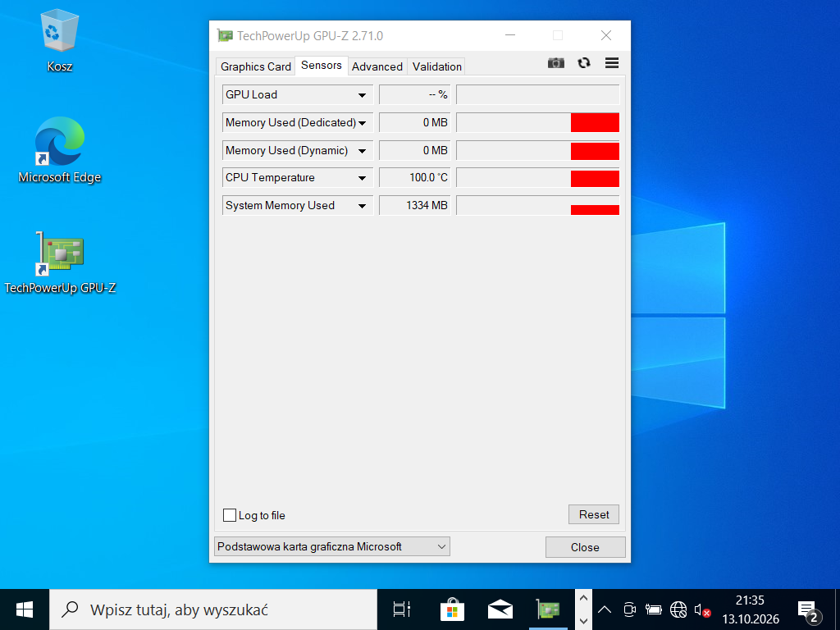Viewport: 840px width, 630px height.
Task: Click the Memory Used (Dedicated) 0 MB value
Action: [415, 123]
